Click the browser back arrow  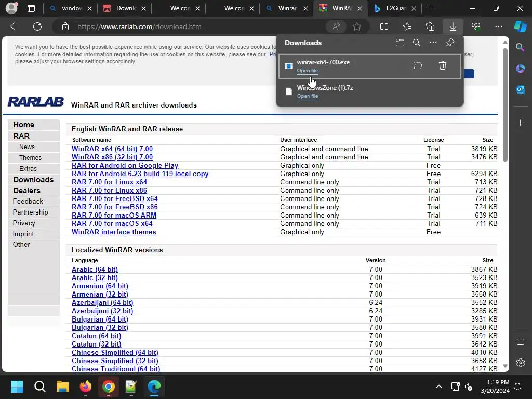[15, 26]
